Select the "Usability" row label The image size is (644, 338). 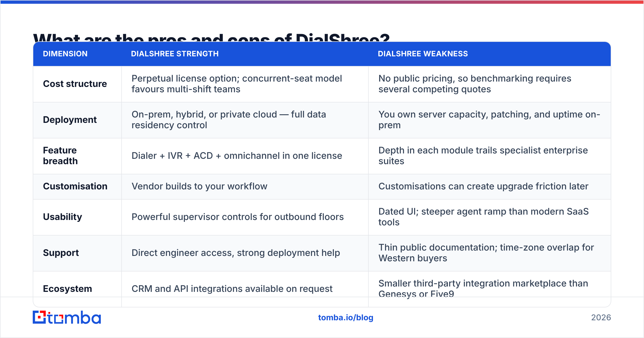63,217
